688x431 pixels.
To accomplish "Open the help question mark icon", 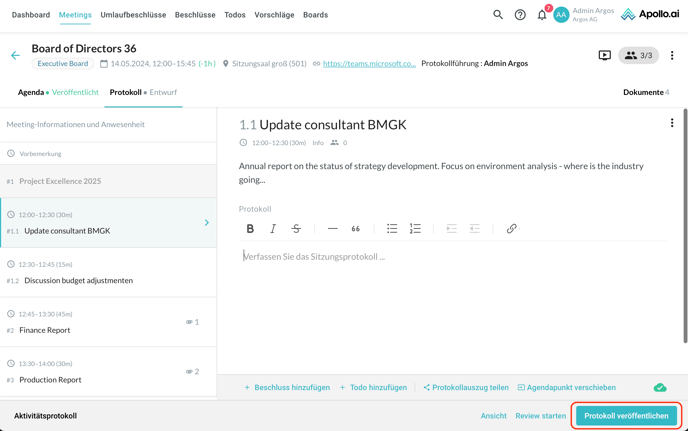I will [520, 15].
